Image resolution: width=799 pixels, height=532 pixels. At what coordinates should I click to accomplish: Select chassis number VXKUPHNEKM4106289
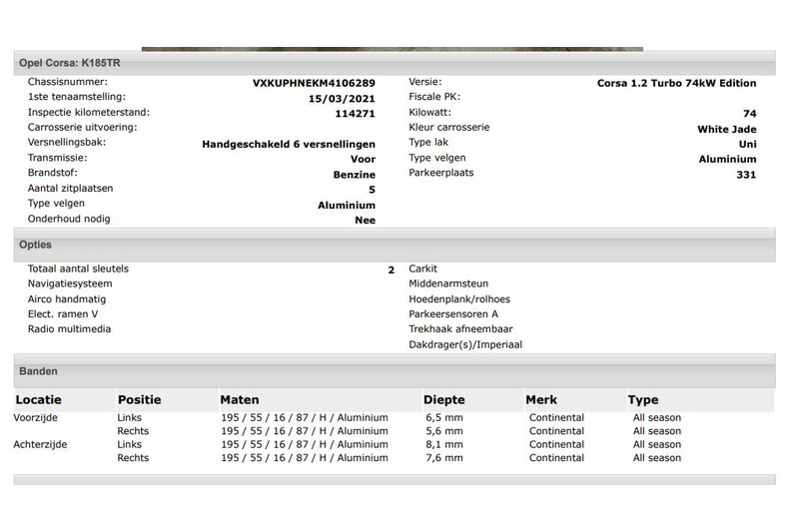(x=314, y=84)
